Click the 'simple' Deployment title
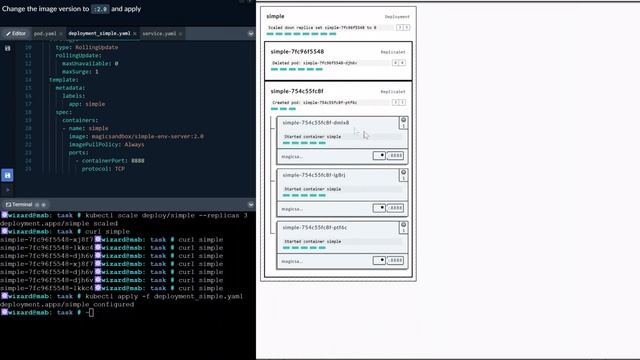640x360 pixels. point(275,16)
